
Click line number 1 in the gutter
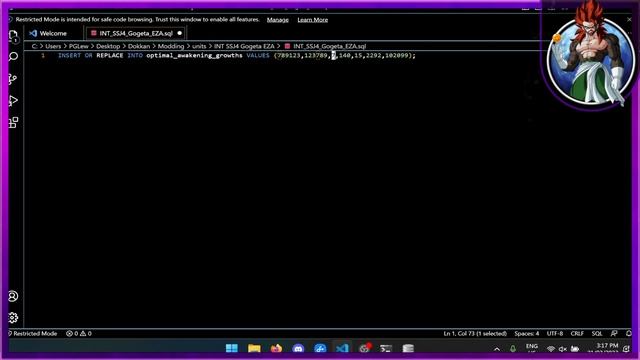[43, 56]
